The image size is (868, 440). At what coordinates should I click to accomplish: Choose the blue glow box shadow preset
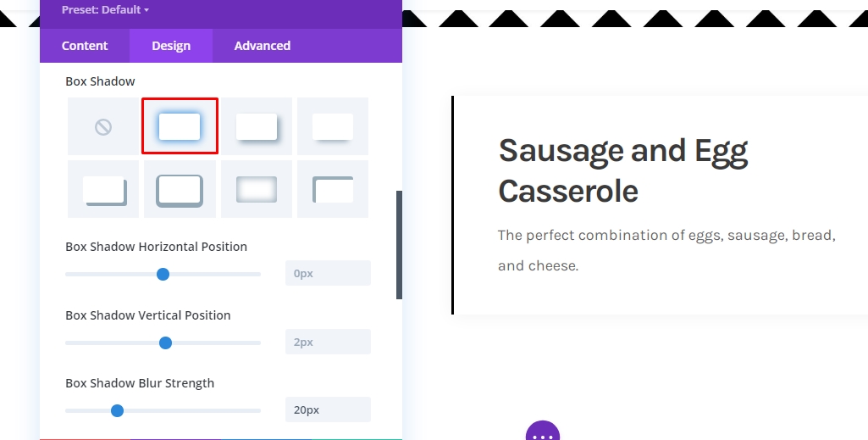pyautogui.click(x=180, y=126)
